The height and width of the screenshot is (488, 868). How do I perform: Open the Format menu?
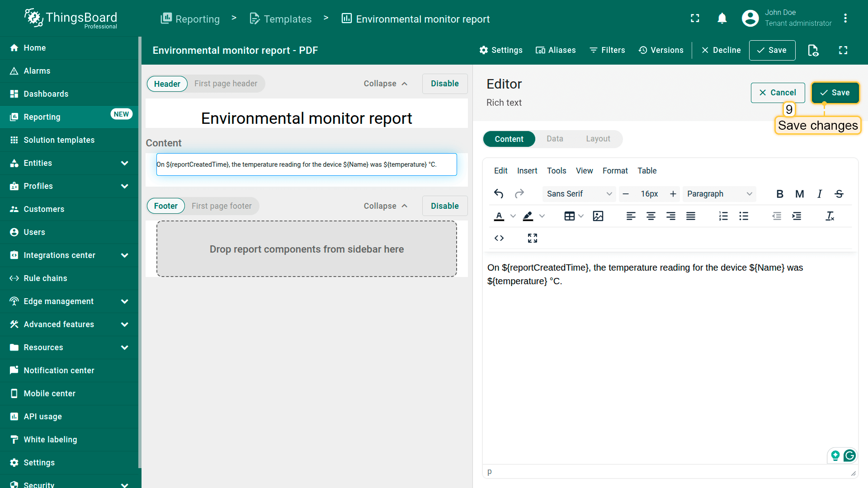tap(615, 171)
